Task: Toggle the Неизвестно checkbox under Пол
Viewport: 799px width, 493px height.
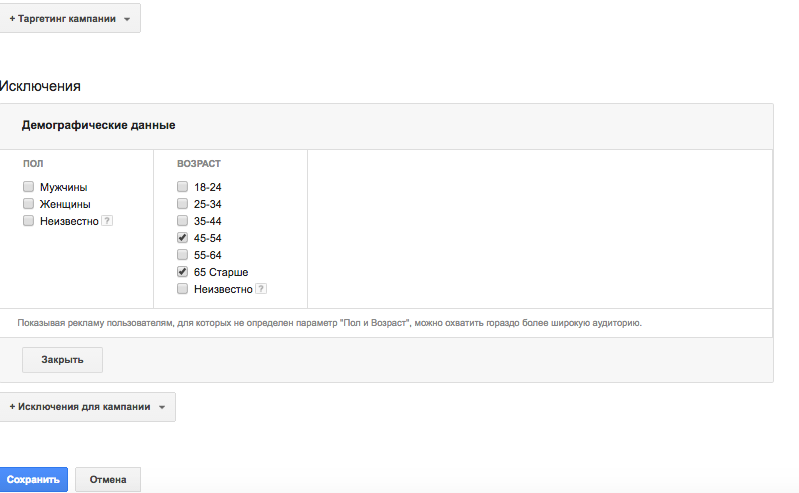Action: pos(29,221)
